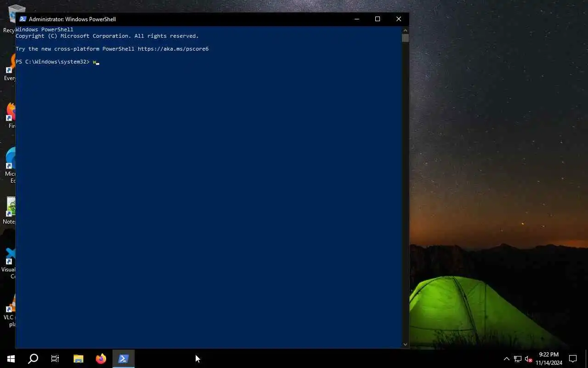Click the Administrator: Windows PowerShell title text
This screenshot has height=368, width=588.
pyautogui.click(x=72, y=19)
